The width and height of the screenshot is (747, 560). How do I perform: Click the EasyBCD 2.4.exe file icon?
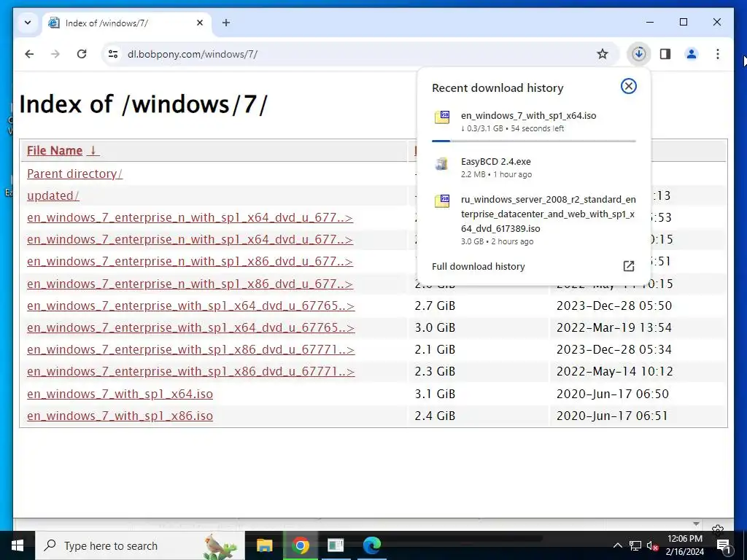point(441,164)
